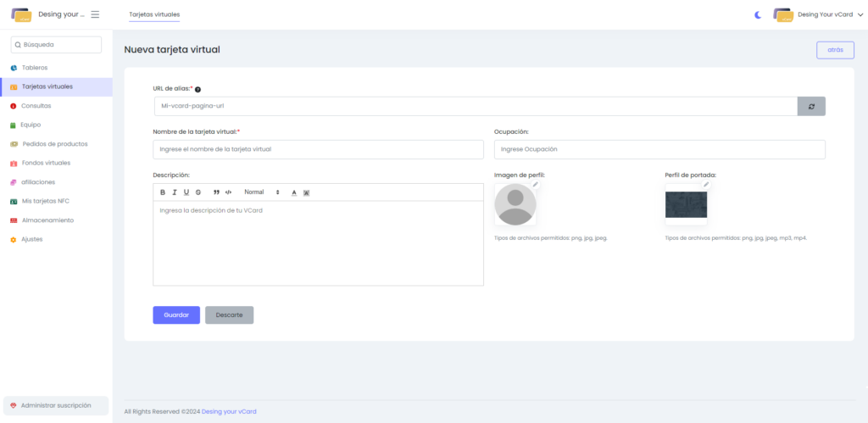Toggle dark mode with moon icon
The width and height of the screenshot is (868, 423).
tap(758, 14)
